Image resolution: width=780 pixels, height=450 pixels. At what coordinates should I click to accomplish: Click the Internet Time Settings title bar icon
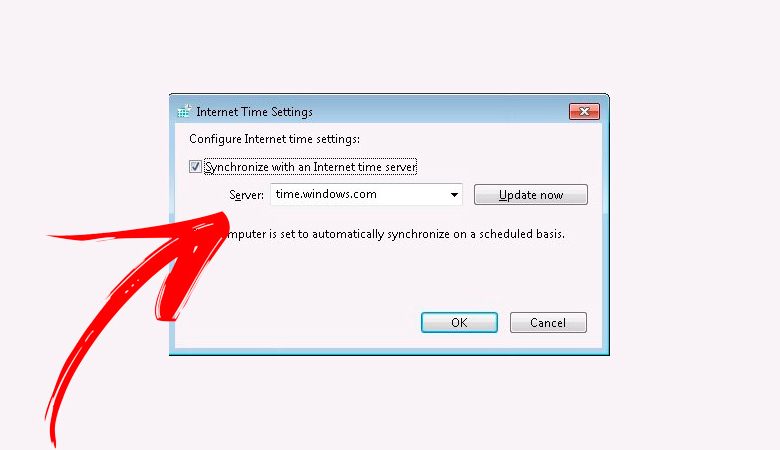[184, 111]
